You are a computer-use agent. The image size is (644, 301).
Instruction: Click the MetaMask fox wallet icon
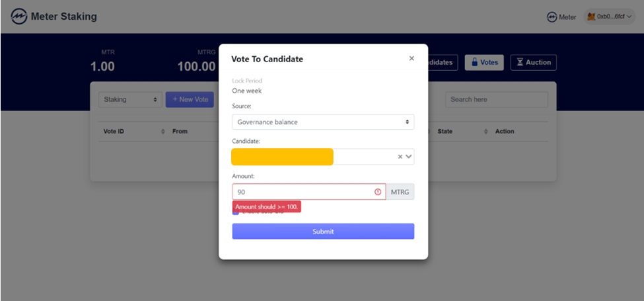pyautogui.click(x=590, y=17)
